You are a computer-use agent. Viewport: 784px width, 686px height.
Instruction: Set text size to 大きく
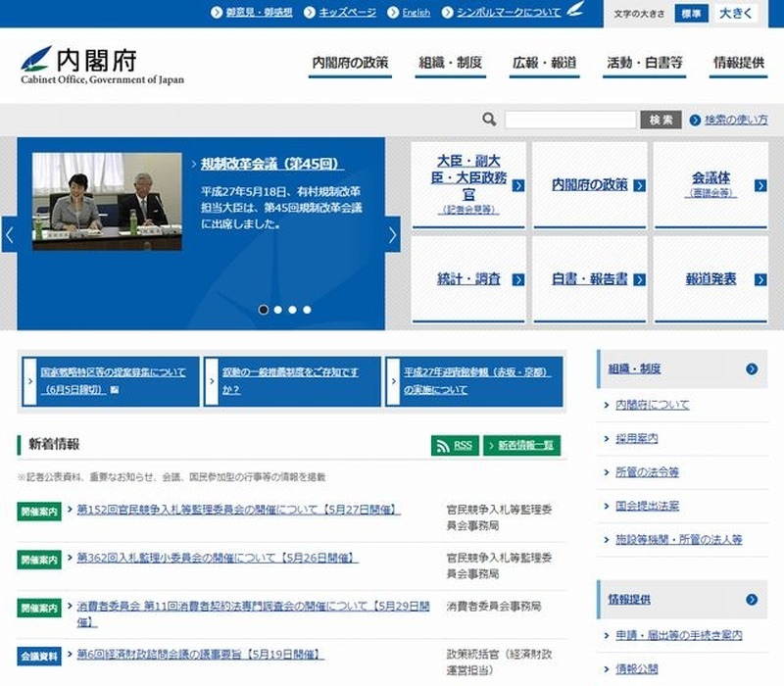736,14
